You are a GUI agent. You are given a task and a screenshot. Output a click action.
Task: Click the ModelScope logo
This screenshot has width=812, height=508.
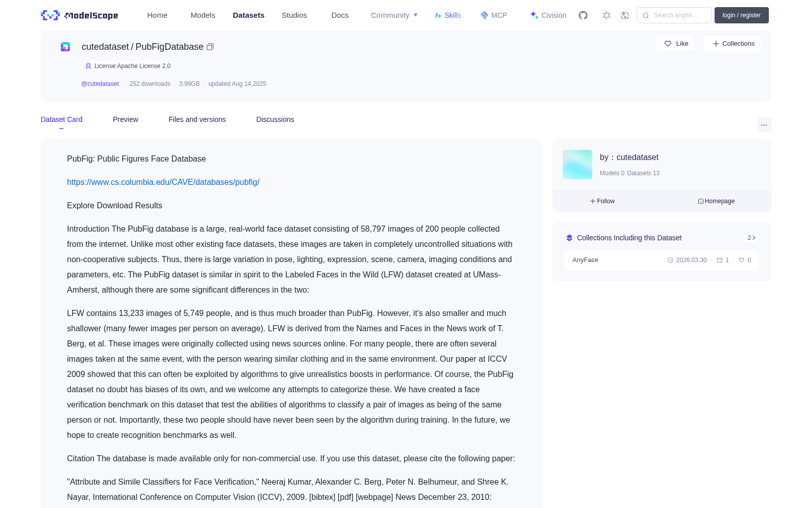point(79,15)
